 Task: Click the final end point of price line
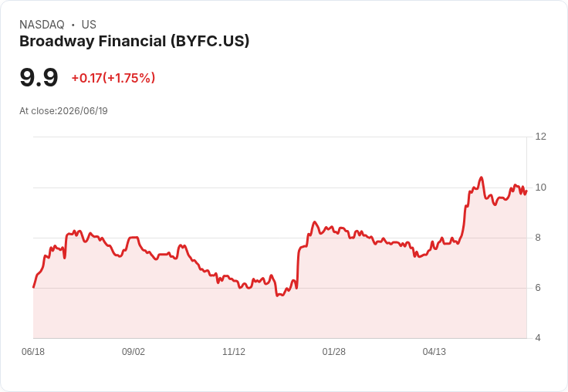coord(526,191)
